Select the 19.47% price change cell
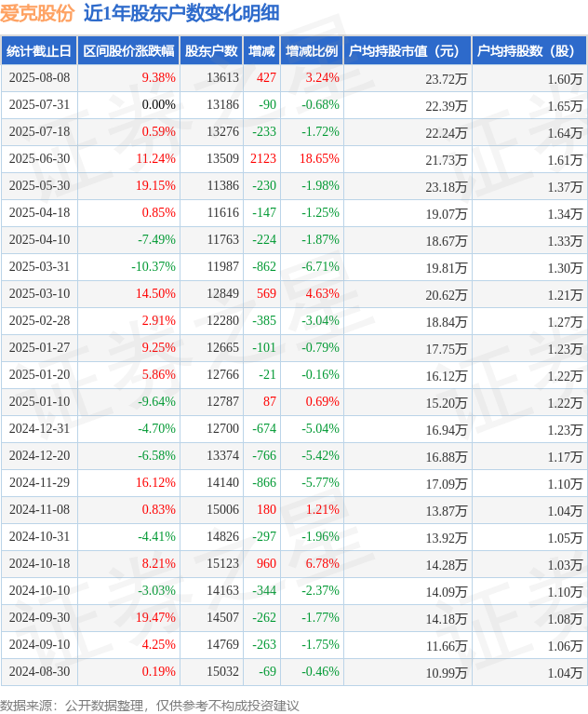Viewport: 588px width, 714px height. point(155,618)
